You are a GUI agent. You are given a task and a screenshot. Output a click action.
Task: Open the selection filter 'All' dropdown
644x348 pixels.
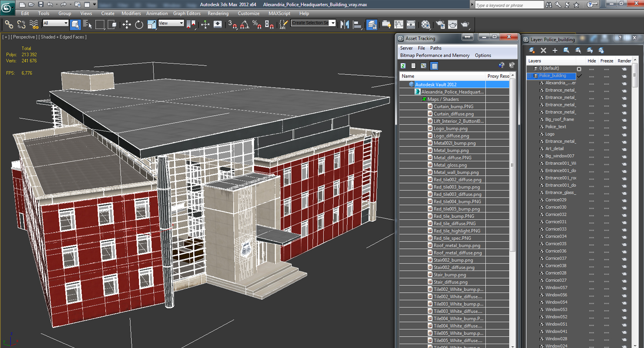pos(56,23)
